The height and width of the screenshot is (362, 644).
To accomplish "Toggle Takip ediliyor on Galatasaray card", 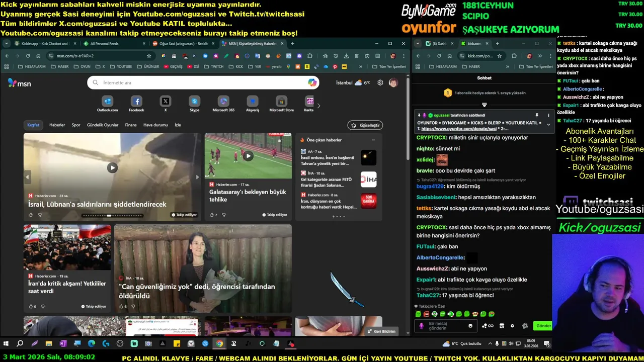I will click(275, 215).
